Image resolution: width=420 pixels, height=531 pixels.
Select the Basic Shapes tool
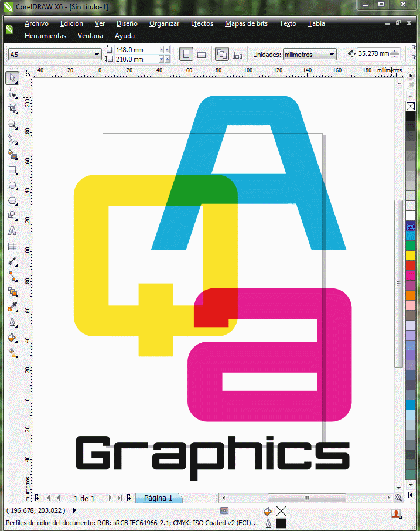[12, 216]
